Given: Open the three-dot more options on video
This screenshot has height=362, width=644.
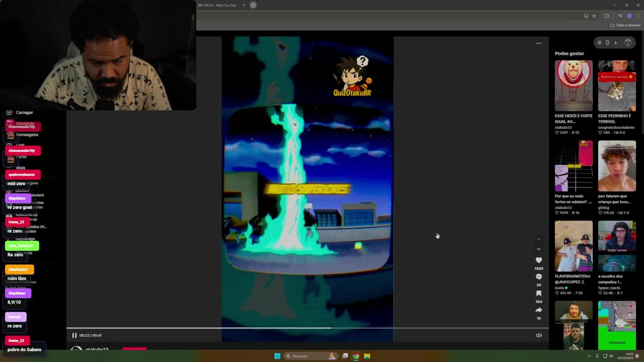Looking at the screenshot, I should click(x=538, y=43).
